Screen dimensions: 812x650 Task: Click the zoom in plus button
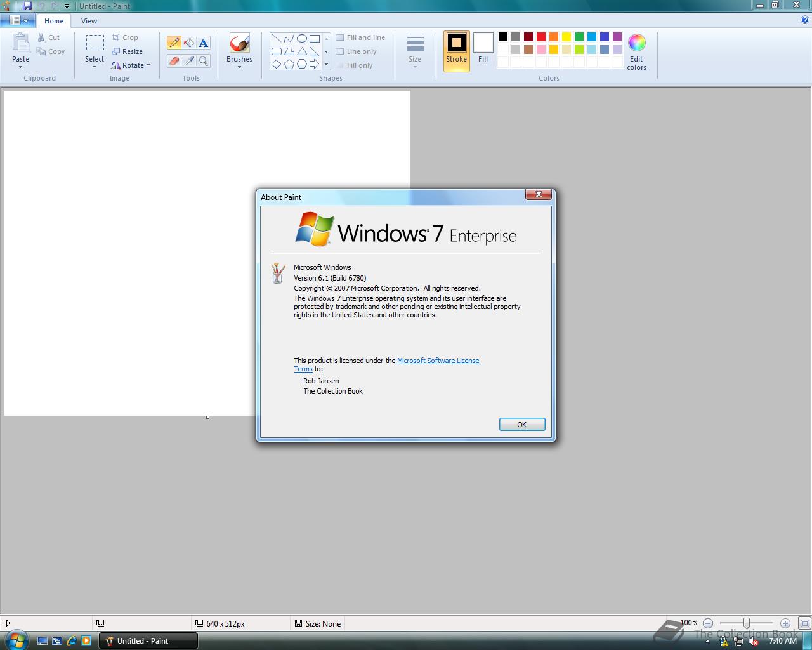(785, 623)
